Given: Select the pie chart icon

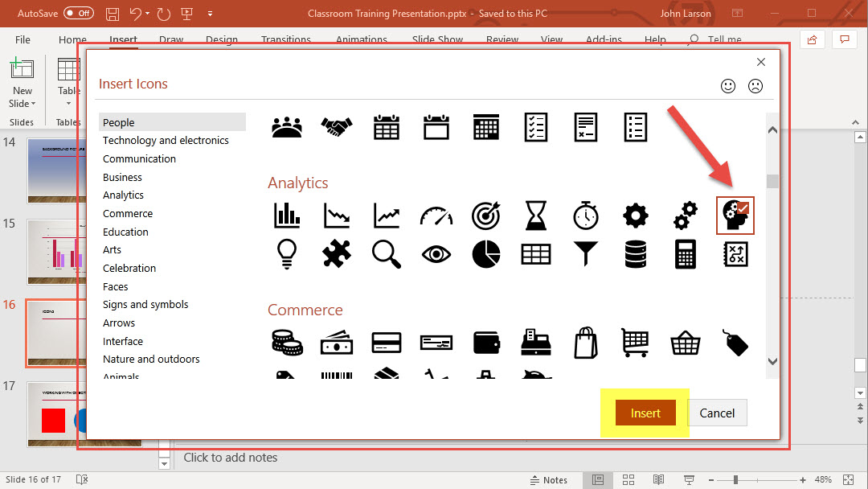Looking at the screenshot, I should coord(486,253).
